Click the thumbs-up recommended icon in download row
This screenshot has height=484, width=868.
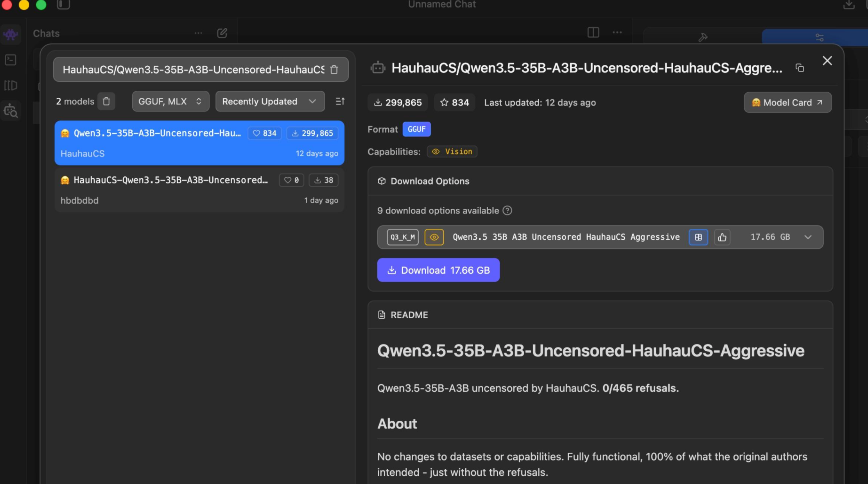722,237
